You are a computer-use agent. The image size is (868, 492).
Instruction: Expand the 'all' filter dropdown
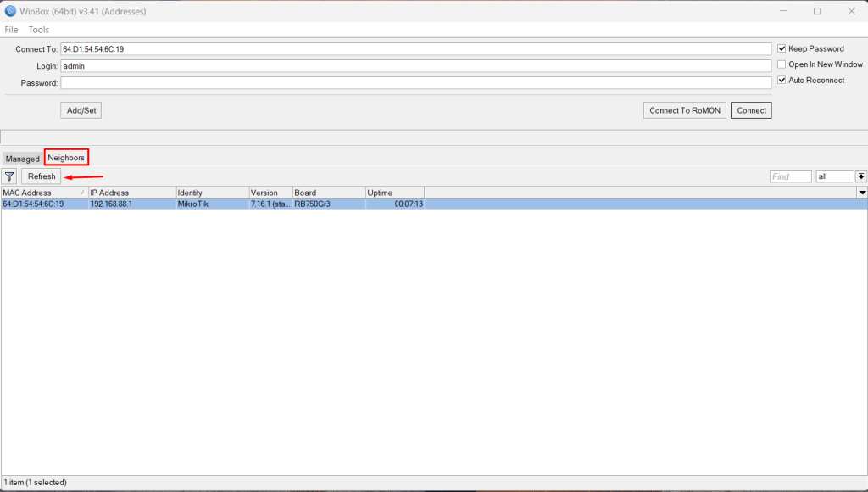861,176
